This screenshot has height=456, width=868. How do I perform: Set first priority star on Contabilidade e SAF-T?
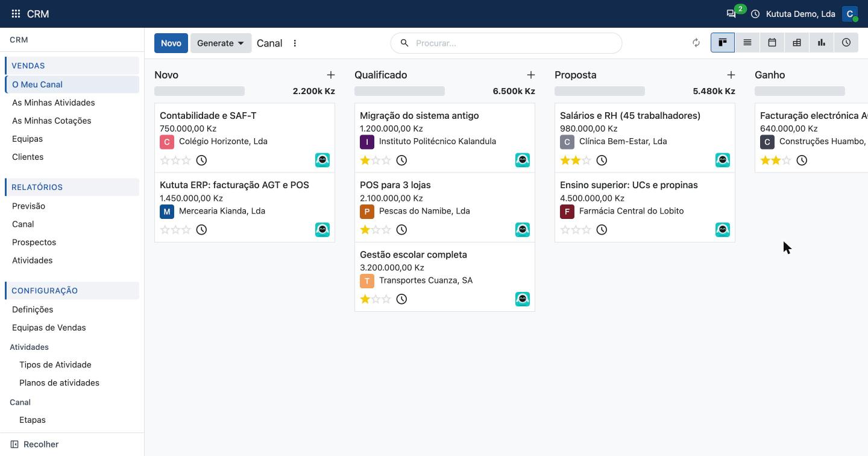(165, 160)
